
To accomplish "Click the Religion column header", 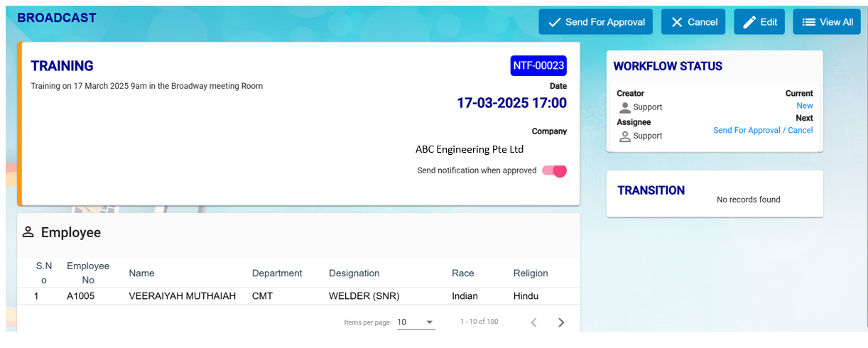I will [x=531, y=273].
